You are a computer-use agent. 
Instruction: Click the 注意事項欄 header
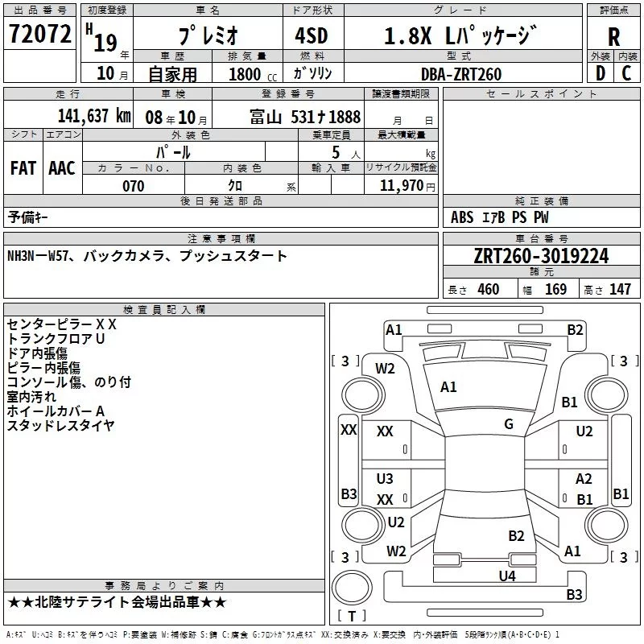click(x=221, y=238)
